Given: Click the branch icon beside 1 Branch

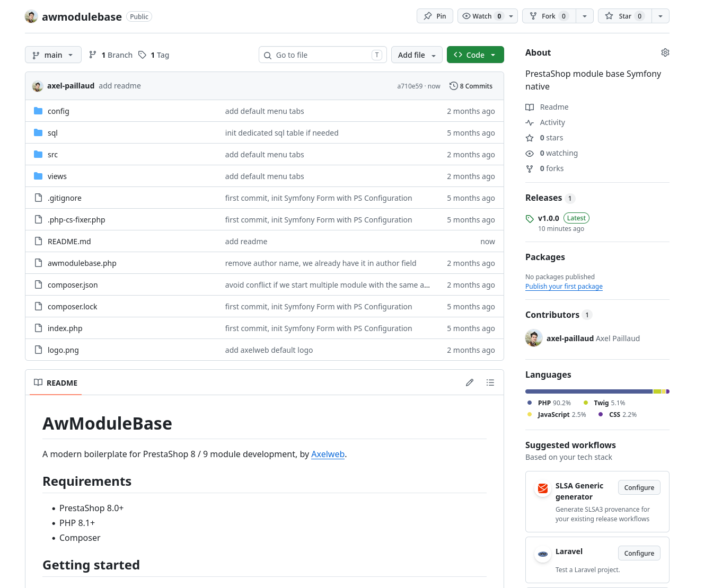Looking at the screenshot, I should click(93, 55).
